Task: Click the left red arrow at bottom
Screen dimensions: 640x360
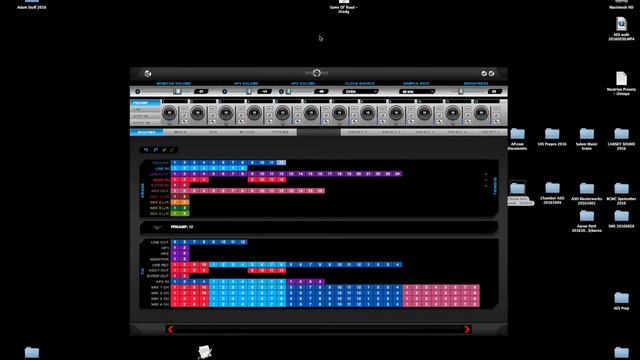Action: (170, 329)
